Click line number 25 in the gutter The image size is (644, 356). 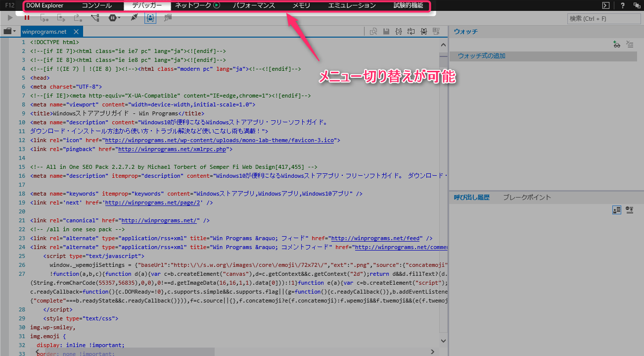(21, 256)
